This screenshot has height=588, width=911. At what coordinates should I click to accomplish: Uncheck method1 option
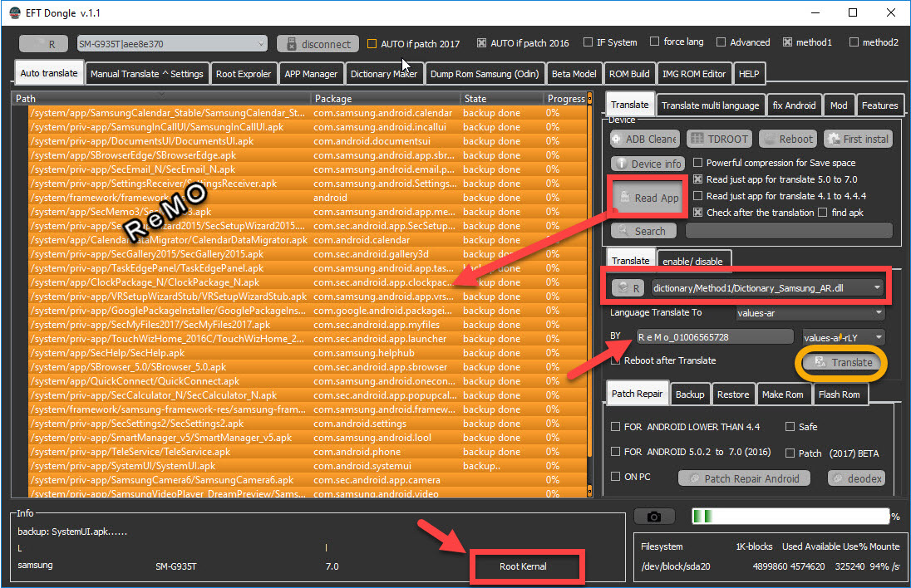tap(787, 42)
